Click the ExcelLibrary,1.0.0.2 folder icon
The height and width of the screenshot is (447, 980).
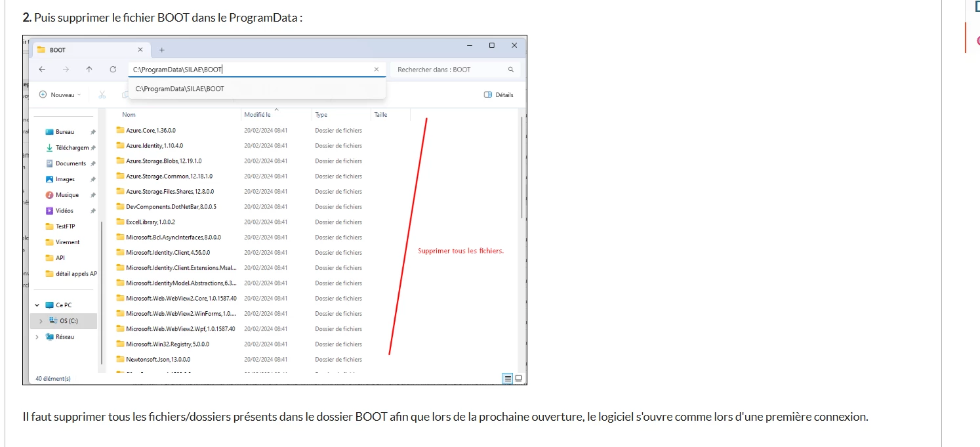point(120,222)
